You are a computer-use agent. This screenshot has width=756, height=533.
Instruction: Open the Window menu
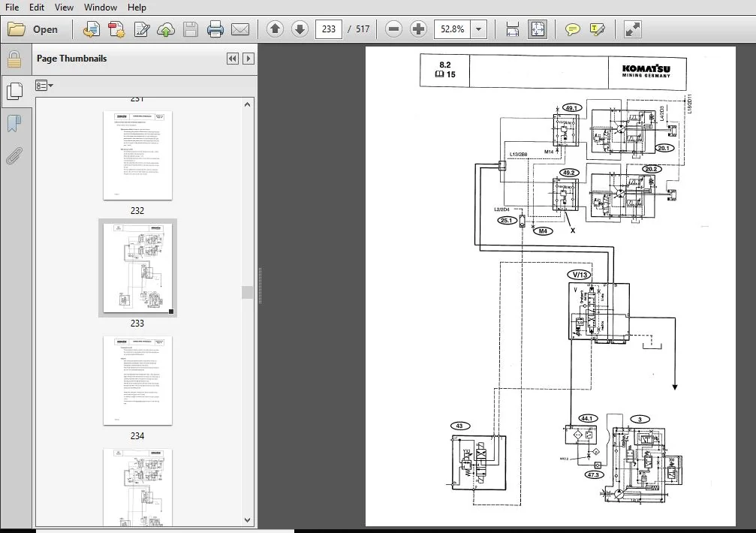tap(101, 8)
